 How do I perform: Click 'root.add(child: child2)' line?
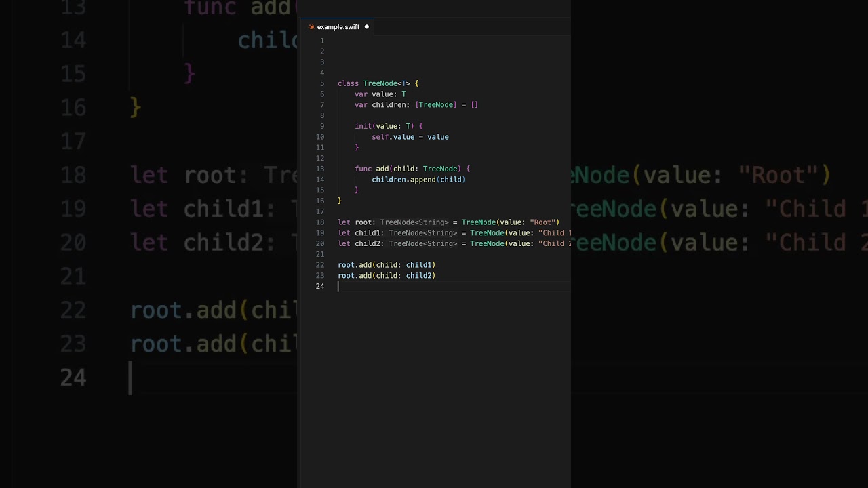(x=387, y=276)
